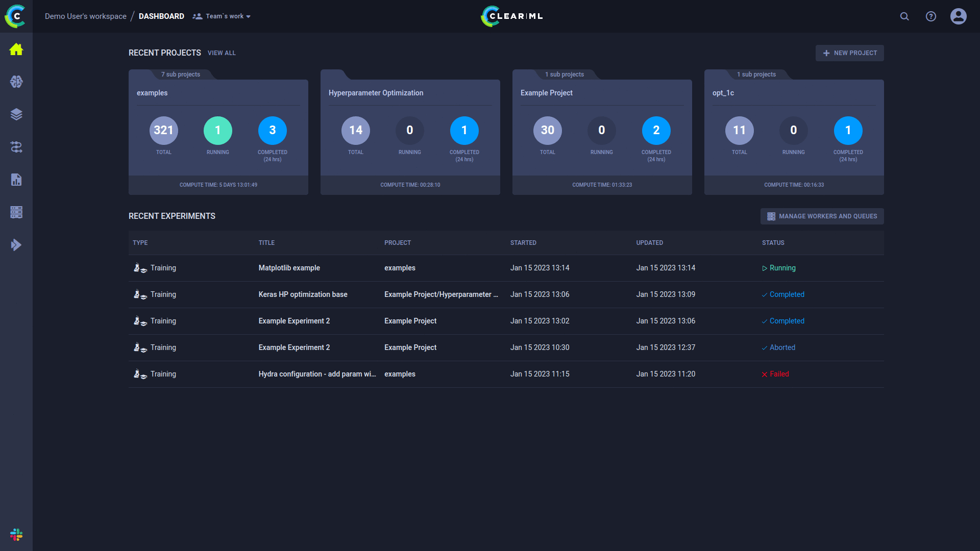This screenshot has width=980, height=551.
Task: Click MANAGE WORKERS AND QUEUES
Action: [822, 216]
